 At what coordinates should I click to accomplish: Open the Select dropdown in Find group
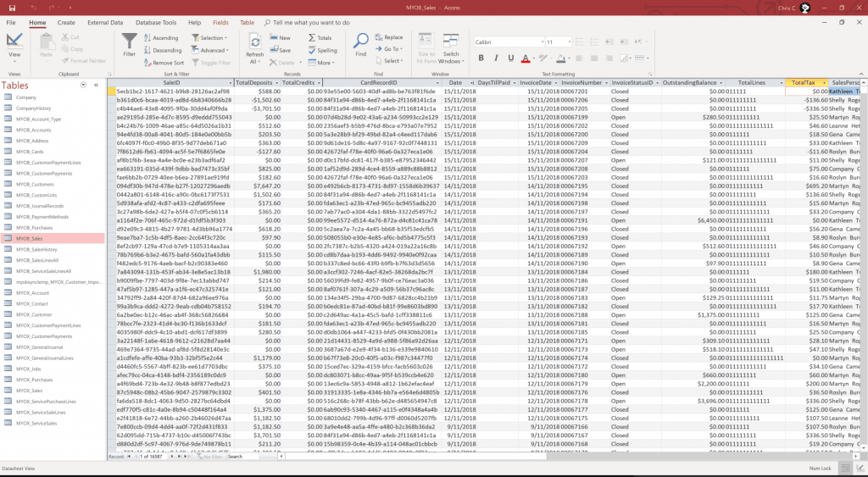point(388,61)
